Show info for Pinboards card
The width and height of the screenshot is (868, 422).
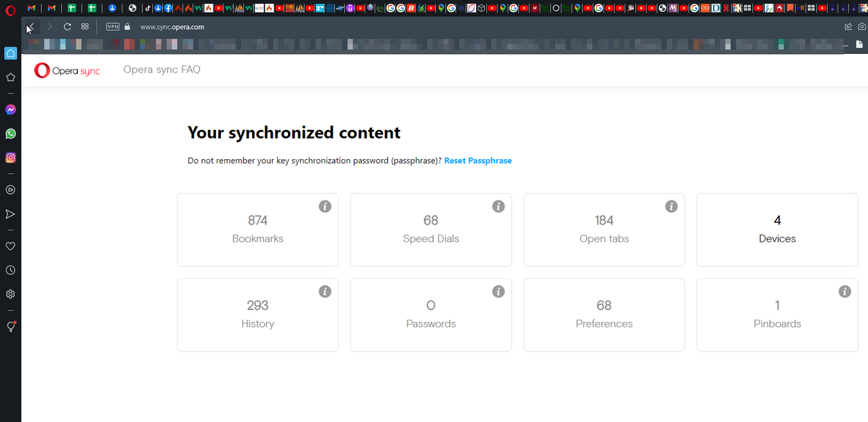pyautogui.click(x=845, y=292)
